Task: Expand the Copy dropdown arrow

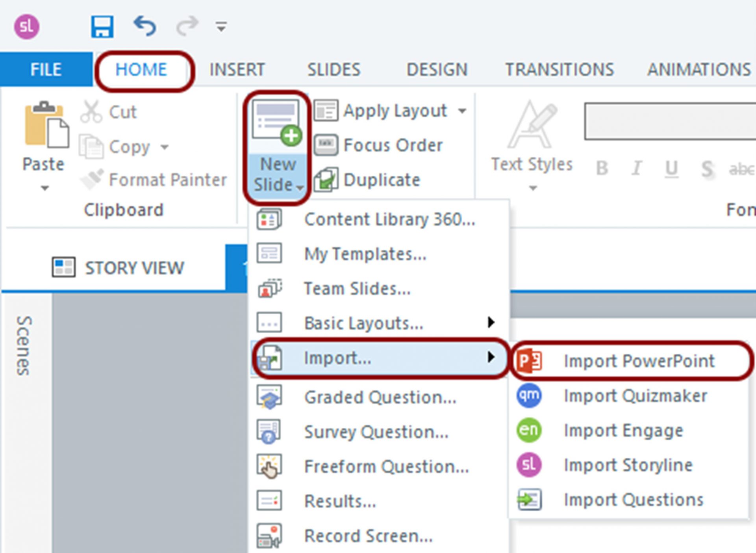Action: click(x=165, y=147)
